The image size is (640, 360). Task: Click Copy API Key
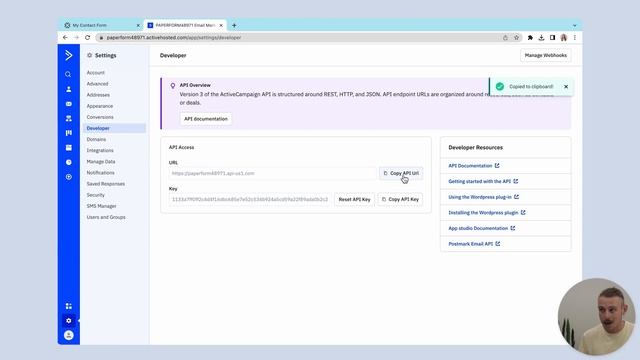click(x=400, y=199)
